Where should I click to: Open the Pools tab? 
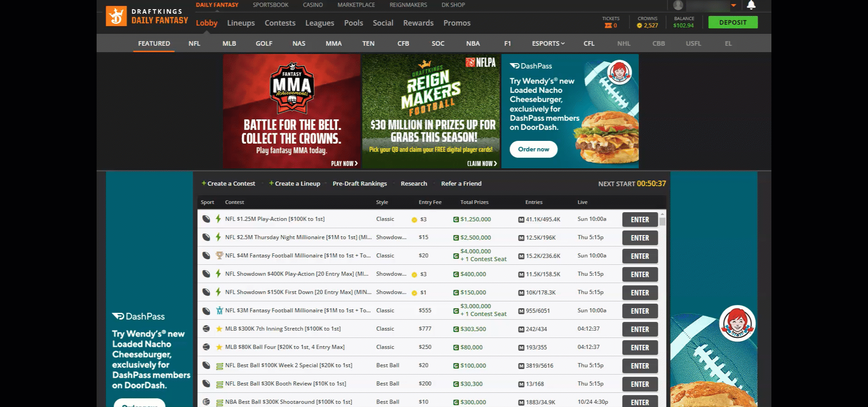353,23
